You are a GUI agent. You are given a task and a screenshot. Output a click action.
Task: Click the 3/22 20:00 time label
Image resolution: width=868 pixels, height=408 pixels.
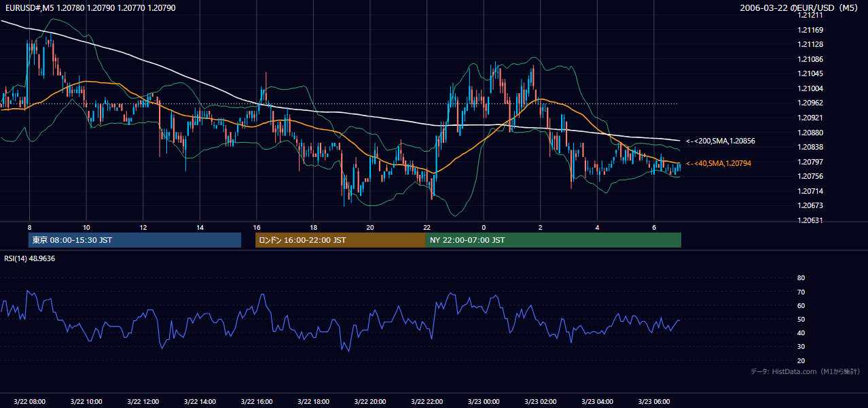[x=369, y=402]
